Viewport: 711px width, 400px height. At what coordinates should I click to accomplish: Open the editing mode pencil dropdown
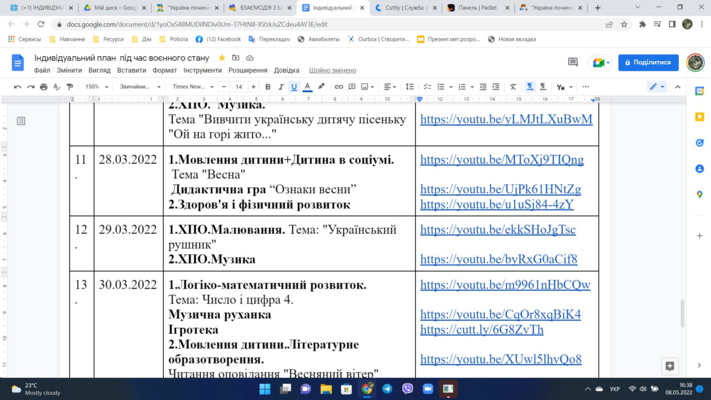tap(657, 87)
